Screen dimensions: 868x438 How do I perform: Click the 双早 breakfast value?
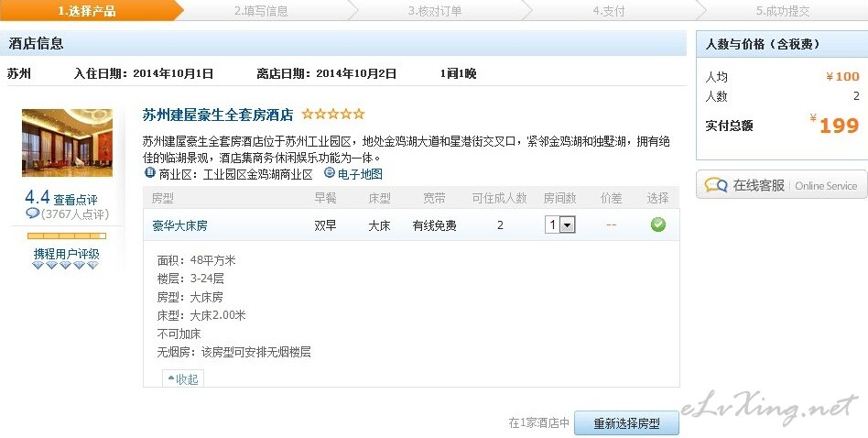[326, 226]
